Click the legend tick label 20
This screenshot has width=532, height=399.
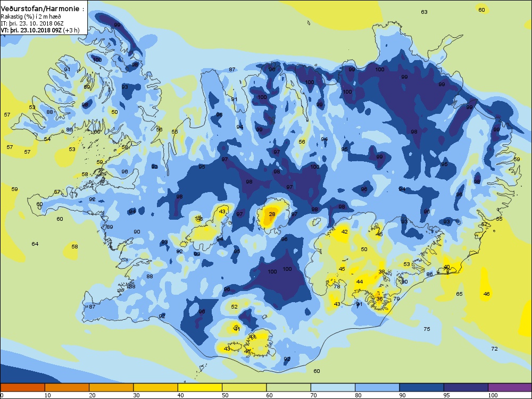pyautogui.click(x=92, y=395)
